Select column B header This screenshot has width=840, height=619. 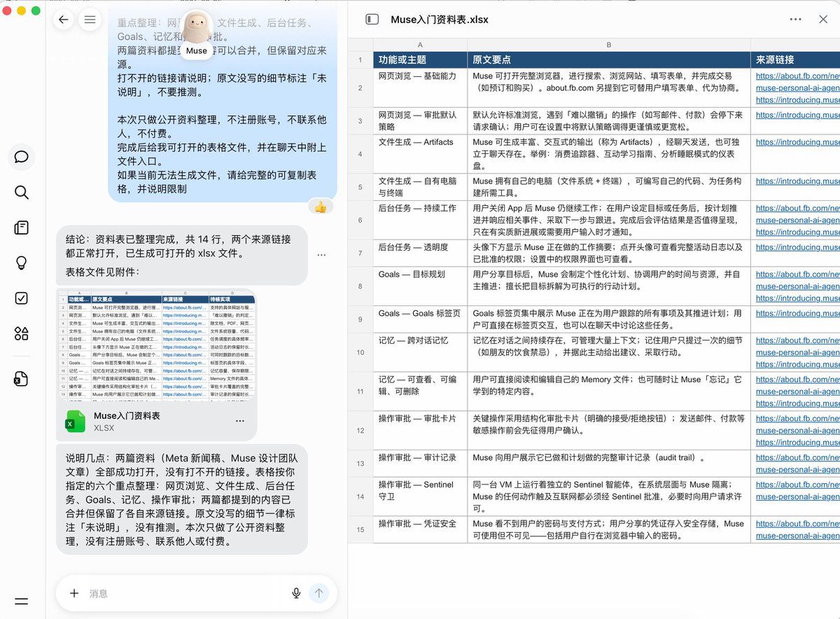point(609,45)
